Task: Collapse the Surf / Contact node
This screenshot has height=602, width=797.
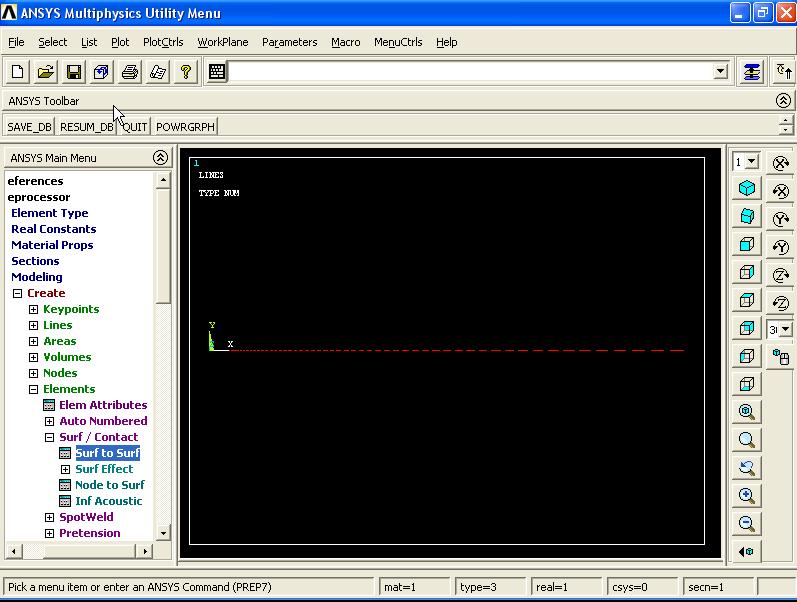Action: click(x=49, y=437)
